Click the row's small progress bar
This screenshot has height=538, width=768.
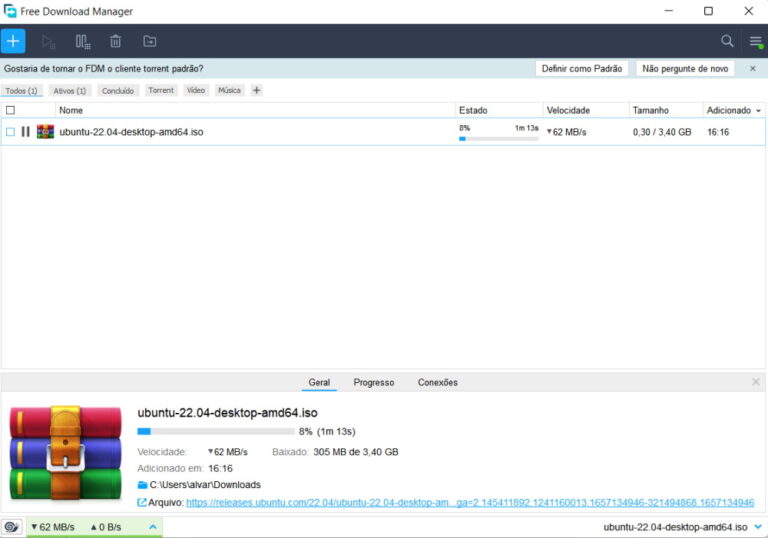pos(499,139)
